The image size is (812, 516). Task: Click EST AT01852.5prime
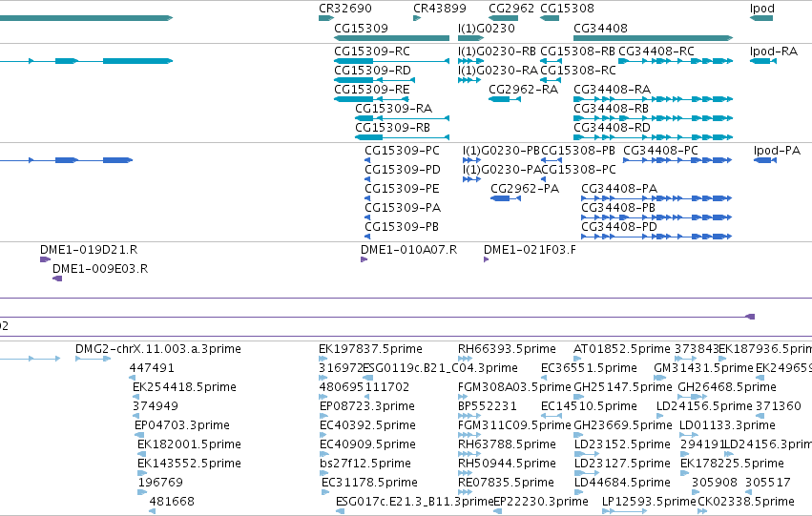pos(577,359)
